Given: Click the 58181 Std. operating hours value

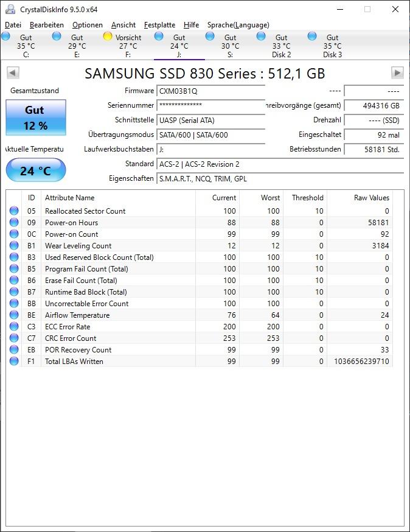Looking at the screenshot, I should click(x=374, y=149).
